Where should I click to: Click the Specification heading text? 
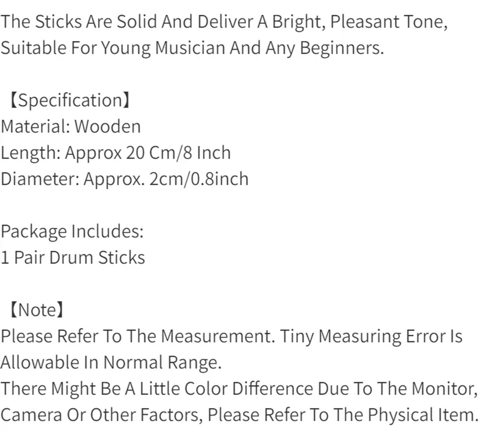(x=70, y=100)
